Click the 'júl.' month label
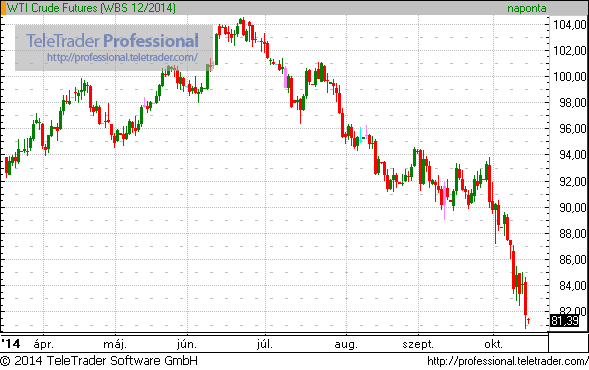 265,344
